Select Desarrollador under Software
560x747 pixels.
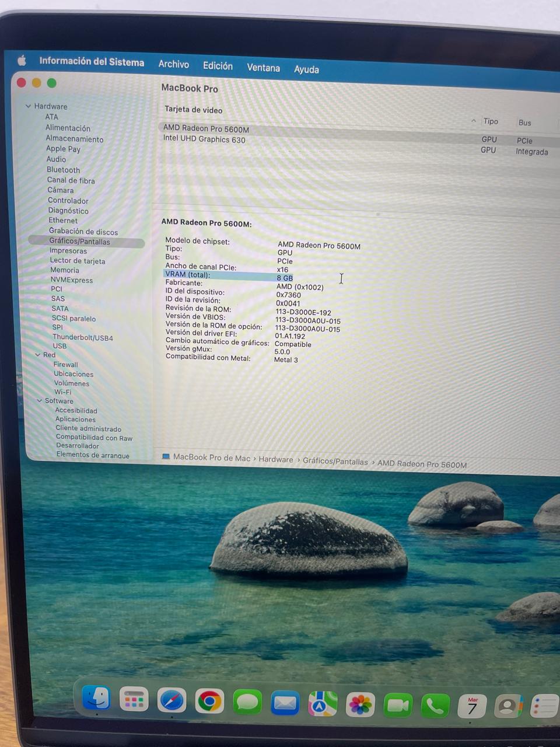(x=78, y=446)
